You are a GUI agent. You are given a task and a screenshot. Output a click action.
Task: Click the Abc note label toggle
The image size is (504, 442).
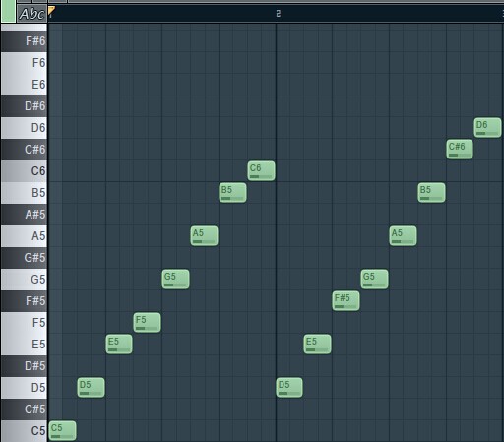point(31,14)
